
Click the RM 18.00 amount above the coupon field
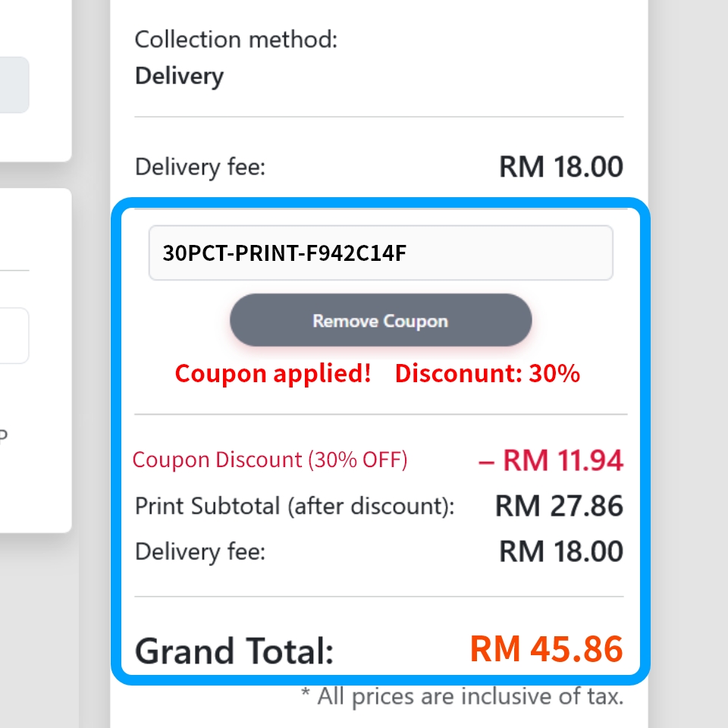point(560,166)
